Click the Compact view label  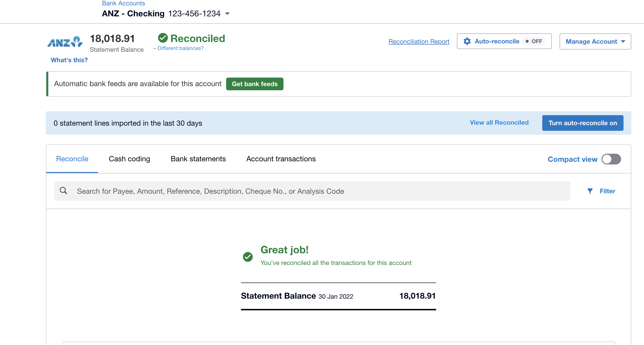click(572, 159)
